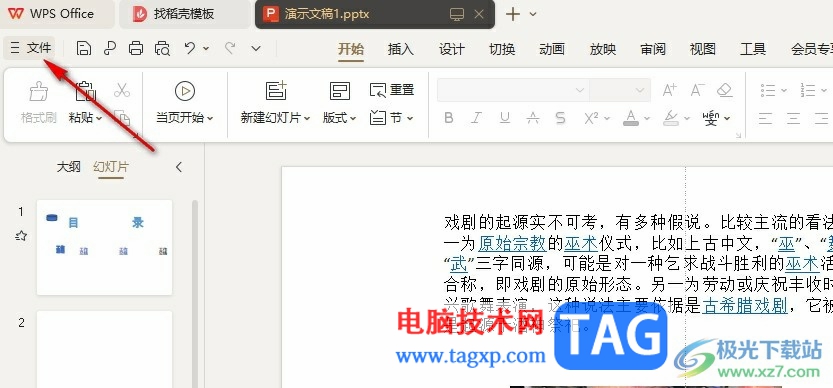Viewport: 833px width, 388px height.
Task: Click the 粘贴 paste clipboard icon
Action: tap(85, 91)
